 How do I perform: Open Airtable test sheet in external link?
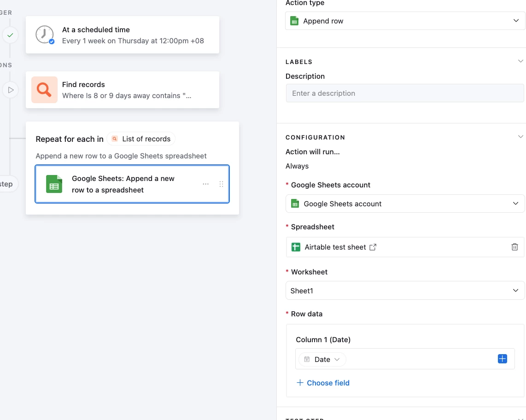[373, 247]
